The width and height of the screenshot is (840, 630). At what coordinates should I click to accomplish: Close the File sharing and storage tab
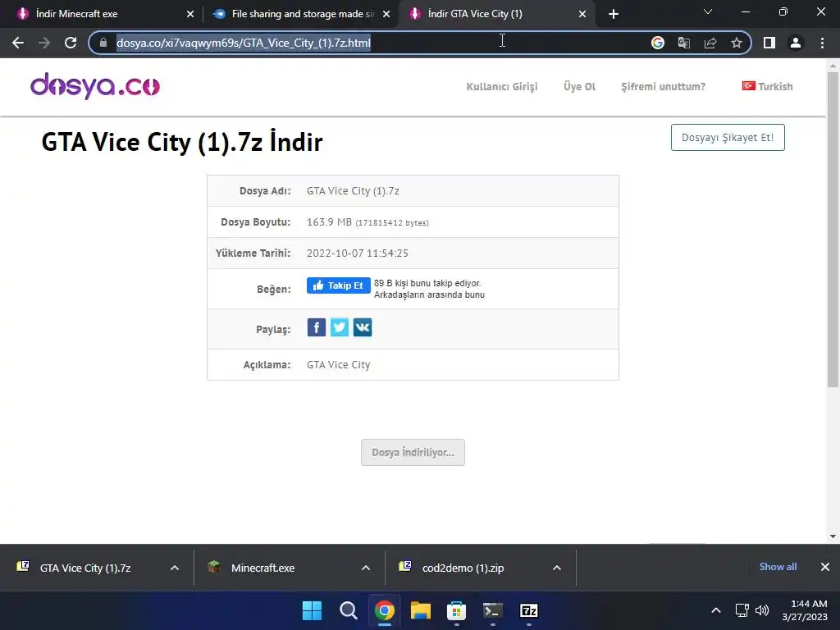tap(386, 15)
